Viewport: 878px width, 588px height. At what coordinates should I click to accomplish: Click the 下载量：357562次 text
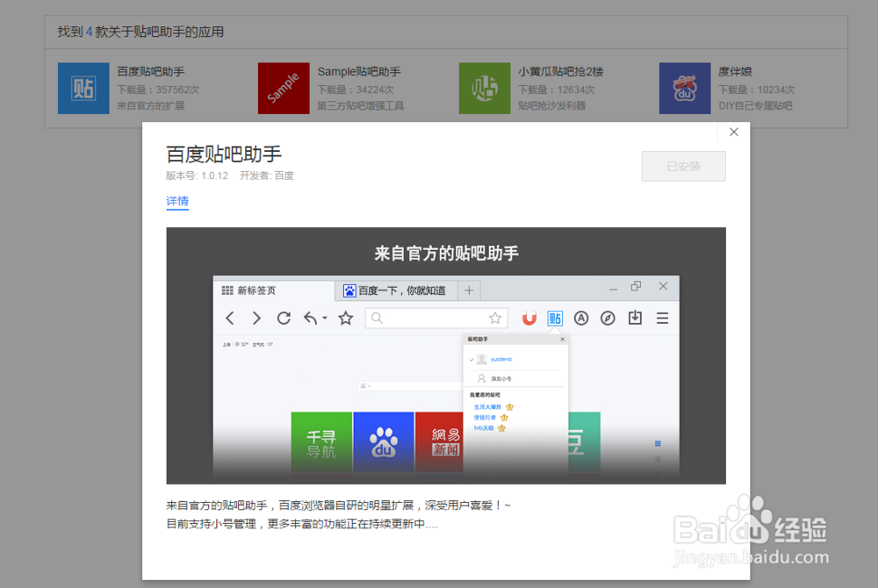click(x=158, y=90)
